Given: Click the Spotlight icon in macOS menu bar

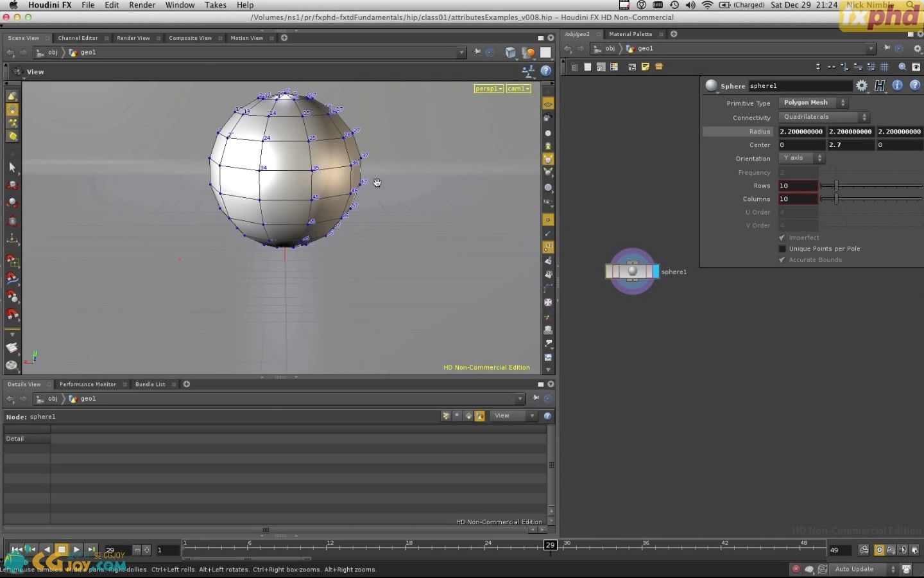Looking at the screenshot, I should [x=910, y=4].
